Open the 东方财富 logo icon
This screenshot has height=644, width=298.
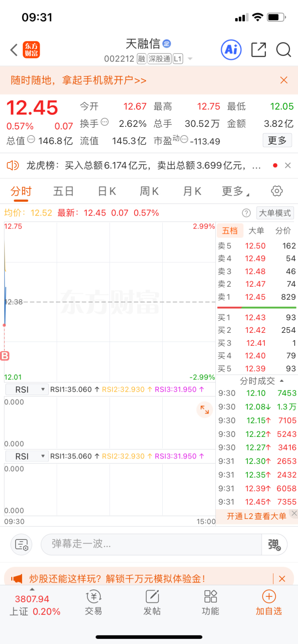click(31, 50)
